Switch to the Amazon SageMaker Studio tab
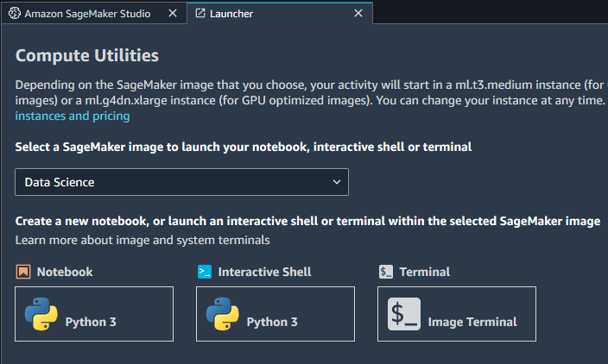Viewport: 608px width, 364px height. (86, 14)
